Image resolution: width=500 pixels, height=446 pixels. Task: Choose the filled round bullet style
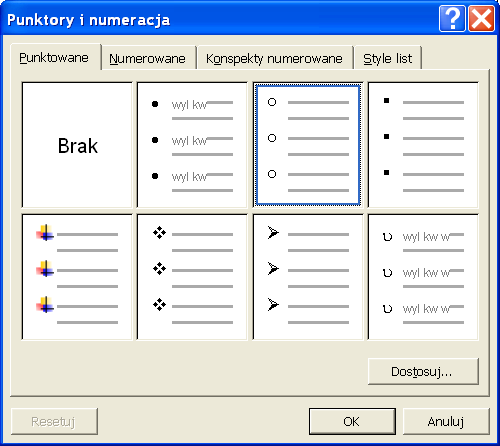192,145
